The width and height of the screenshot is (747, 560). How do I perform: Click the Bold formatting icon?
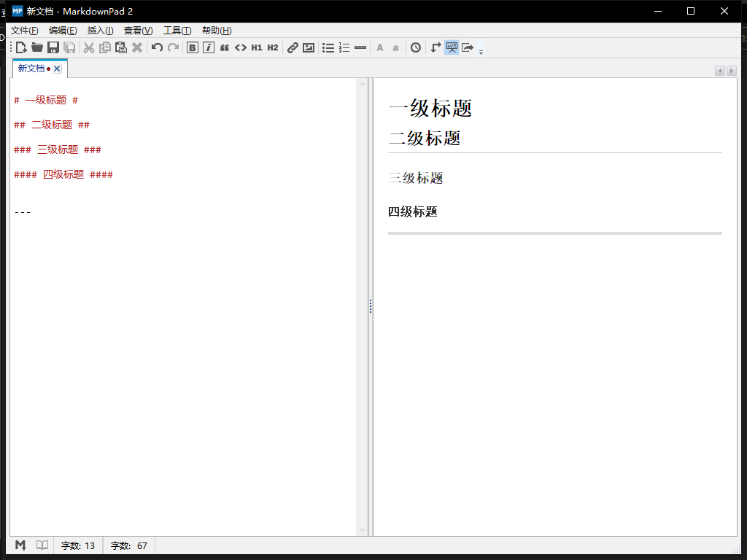point(193,48)
